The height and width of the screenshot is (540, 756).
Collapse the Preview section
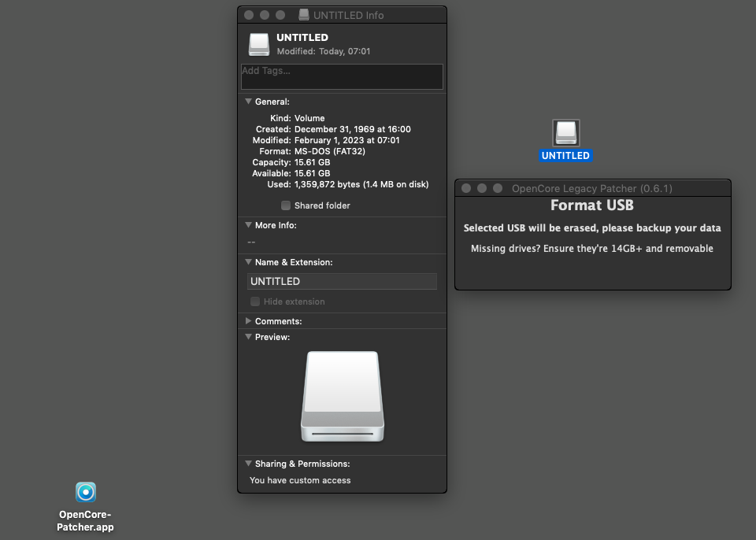[248, 337]
